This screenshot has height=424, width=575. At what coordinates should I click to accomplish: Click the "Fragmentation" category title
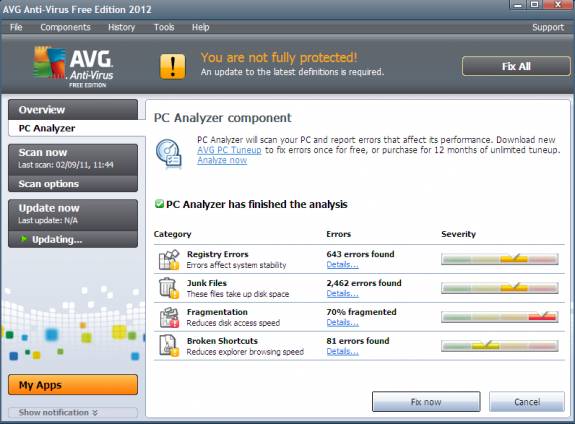217,312
